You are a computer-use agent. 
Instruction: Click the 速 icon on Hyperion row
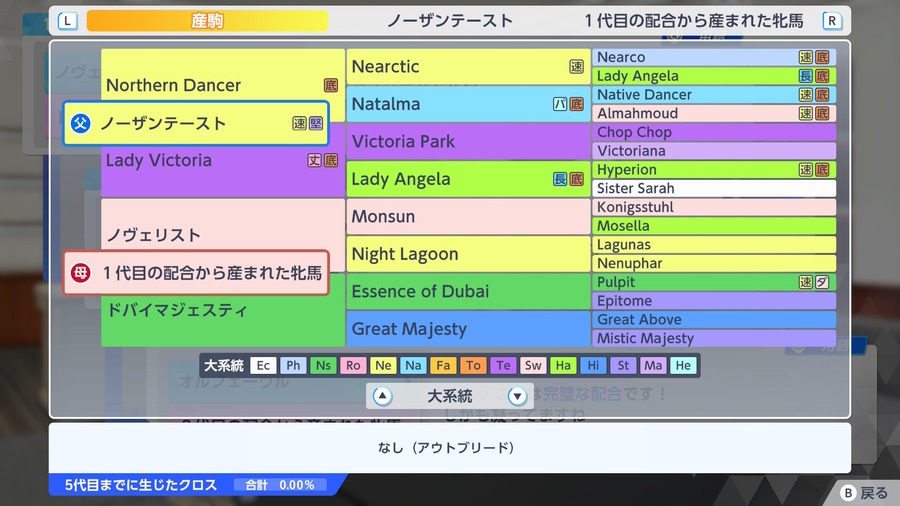tap(806, 169)
